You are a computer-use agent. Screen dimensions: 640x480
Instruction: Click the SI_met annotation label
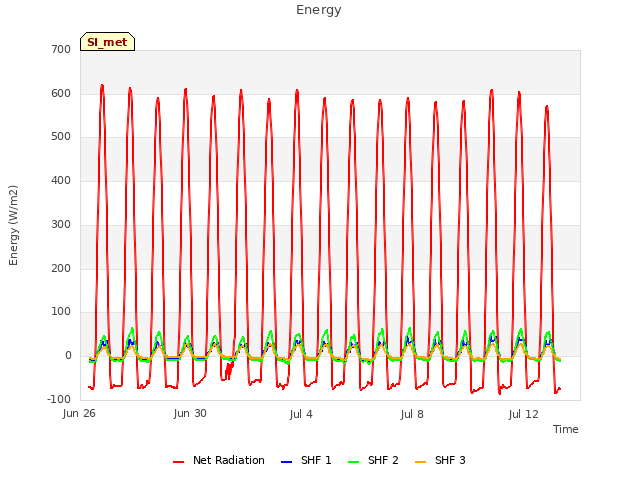[x=107, y=42]
